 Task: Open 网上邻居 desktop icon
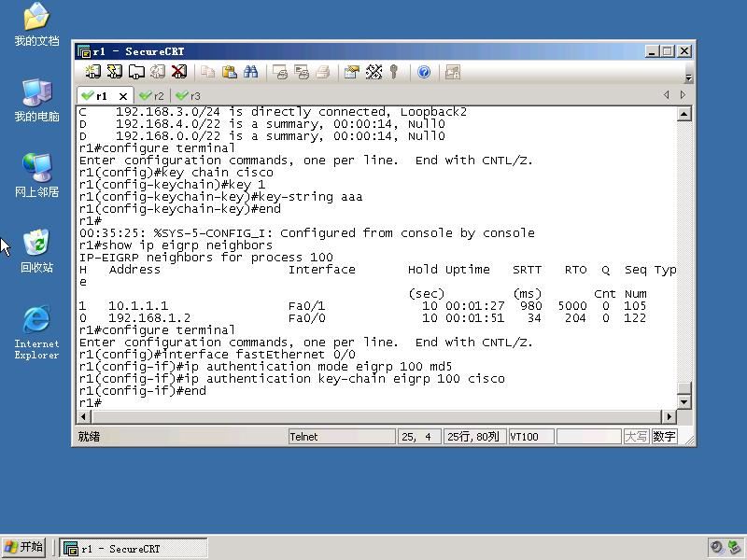click(x=36, y=175)
